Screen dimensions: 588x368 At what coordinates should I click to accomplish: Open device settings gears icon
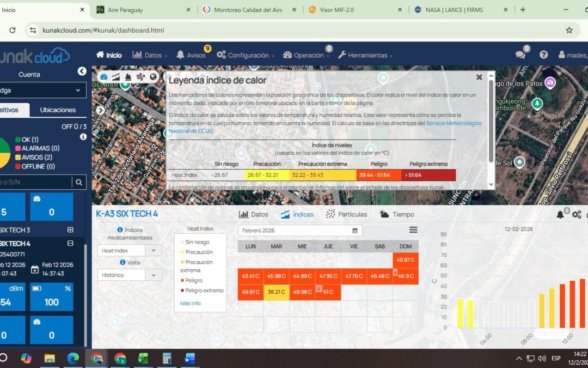(x=577, y=215)
